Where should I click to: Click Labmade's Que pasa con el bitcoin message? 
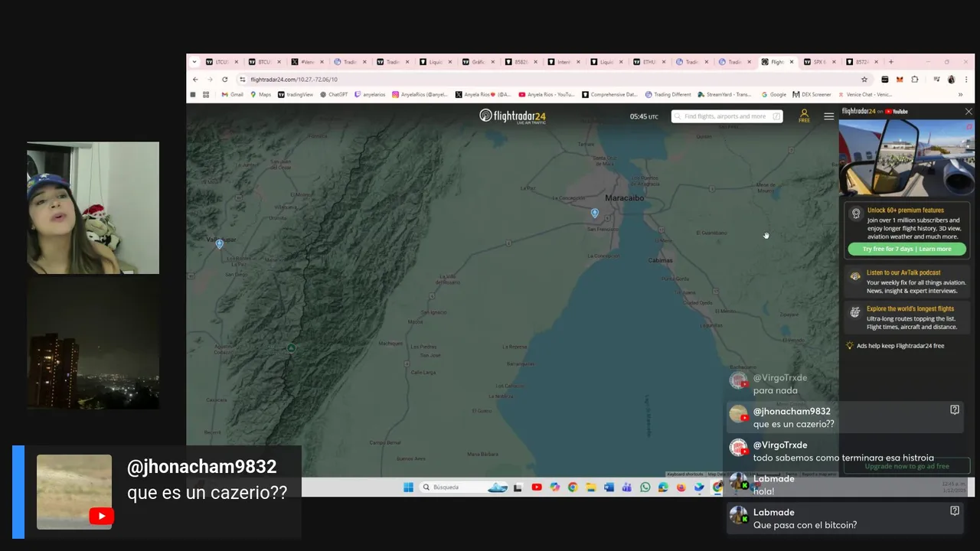coord(845,518)
